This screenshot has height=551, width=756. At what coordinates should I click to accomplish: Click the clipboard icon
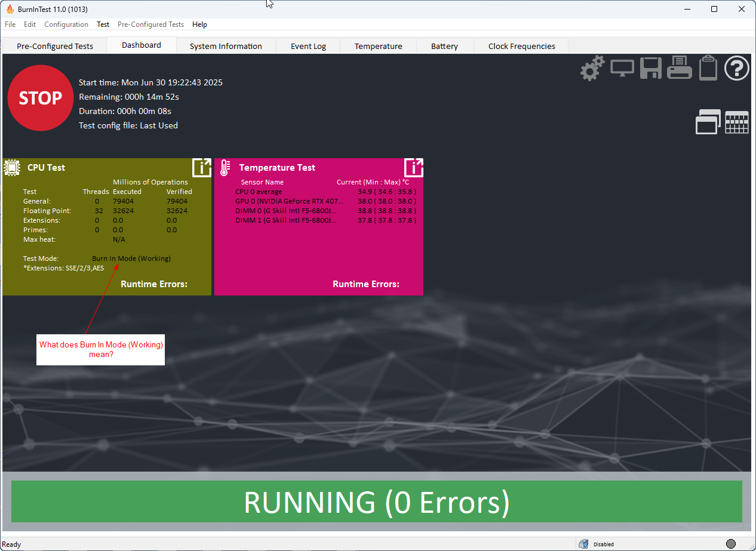tap(708, 67)
